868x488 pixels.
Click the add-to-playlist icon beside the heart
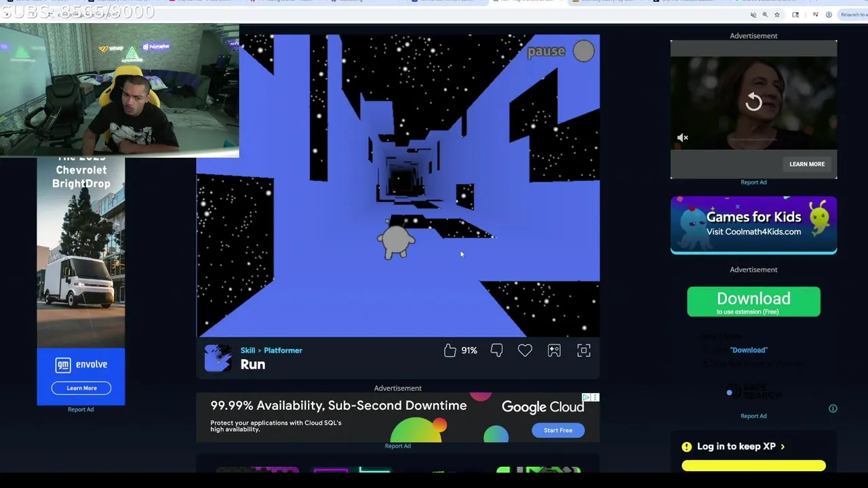coord(554,350)
